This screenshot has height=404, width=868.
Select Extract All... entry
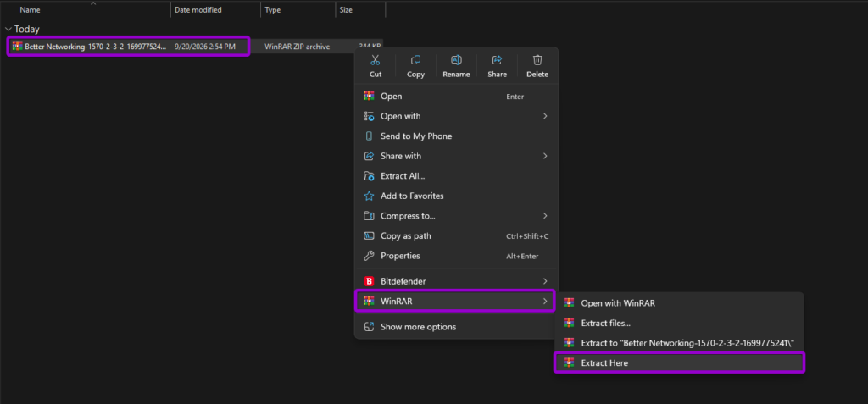point(456,176)
